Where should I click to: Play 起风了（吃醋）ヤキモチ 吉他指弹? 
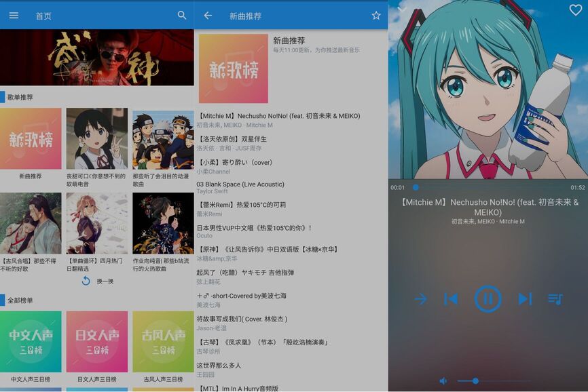(291, 277)
